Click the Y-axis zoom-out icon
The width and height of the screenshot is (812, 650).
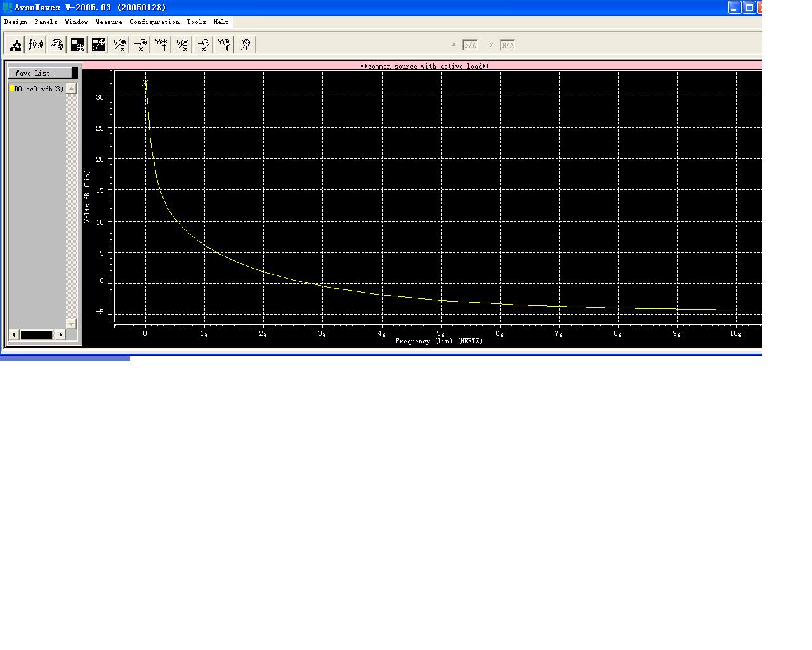point(225,44)
